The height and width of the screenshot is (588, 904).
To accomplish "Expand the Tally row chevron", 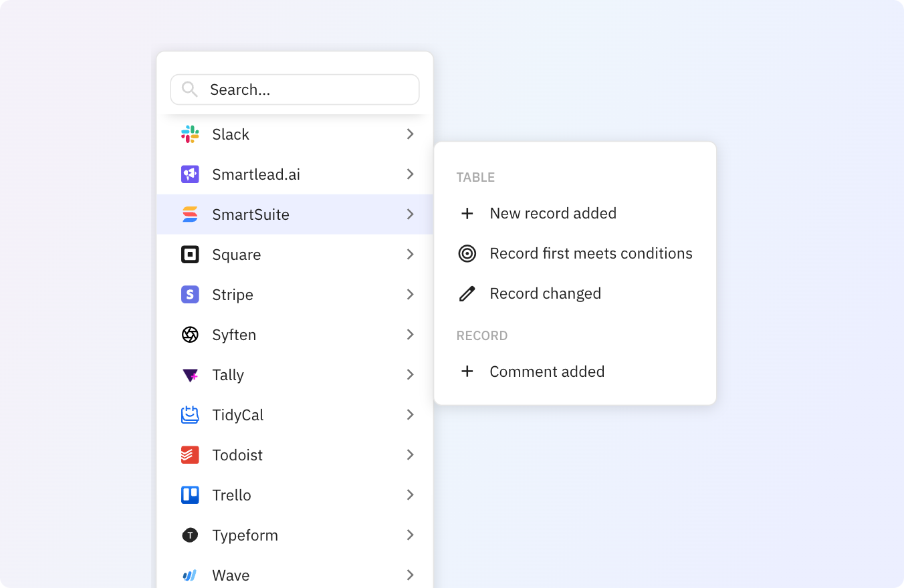I will (x=411, y=375).
